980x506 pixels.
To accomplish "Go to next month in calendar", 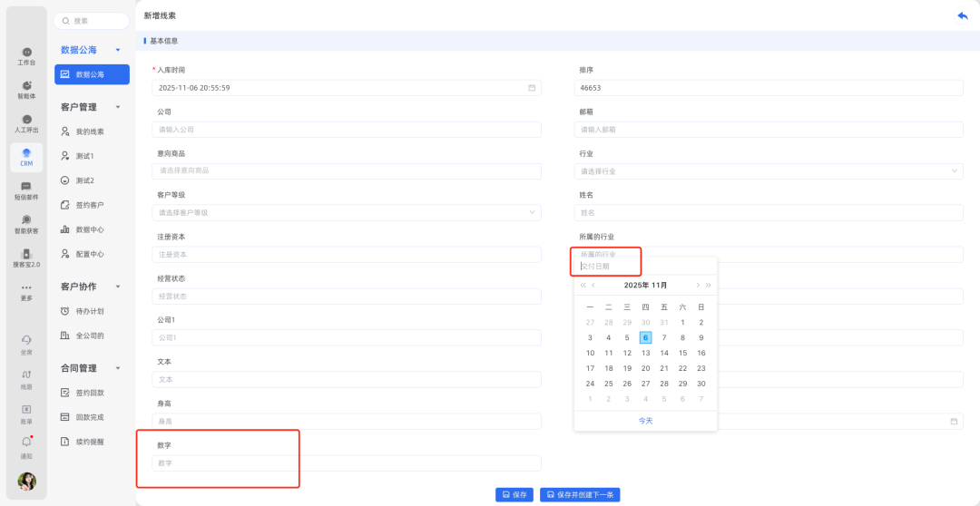I will [x=698, y=285].
